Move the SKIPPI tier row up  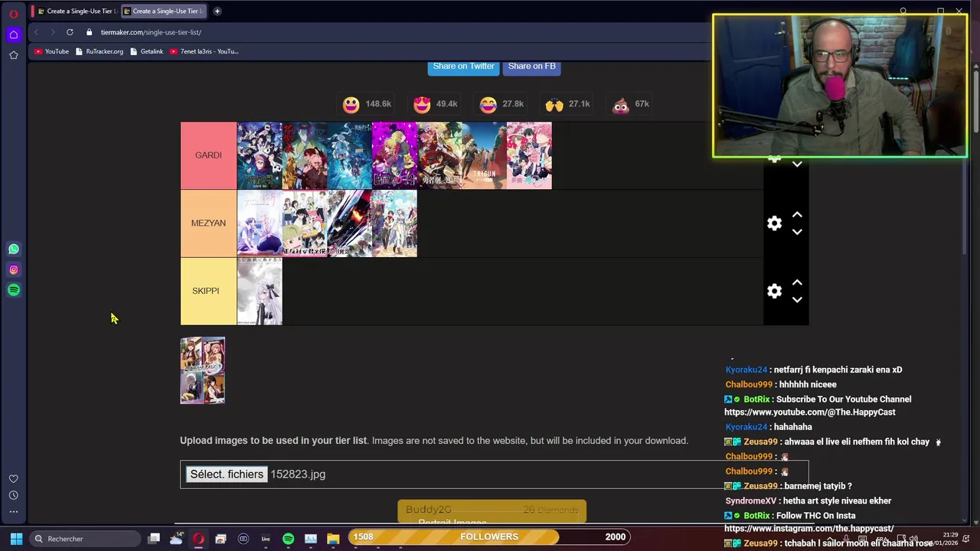click(x=797, y=282)
